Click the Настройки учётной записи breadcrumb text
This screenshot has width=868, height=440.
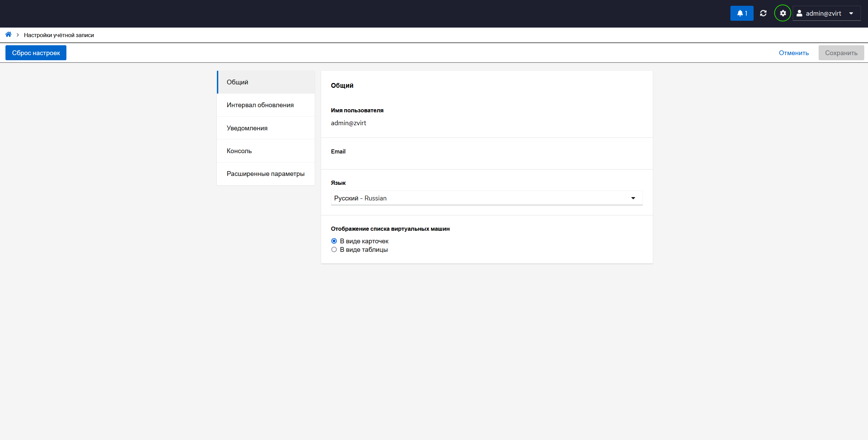click(59, 35)
